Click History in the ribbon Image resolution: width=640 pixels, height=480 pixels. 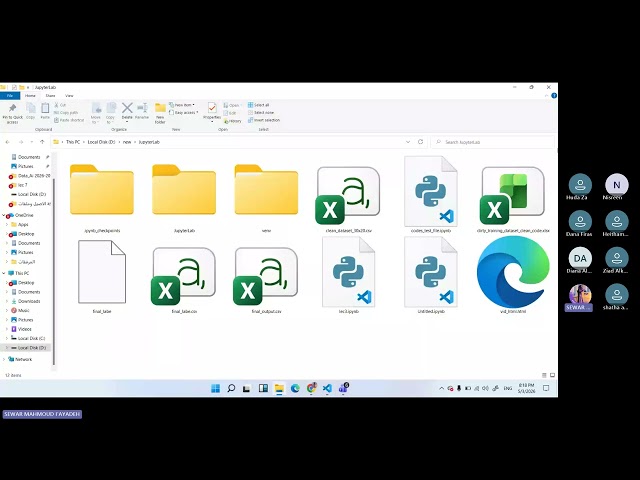point(233,121)
